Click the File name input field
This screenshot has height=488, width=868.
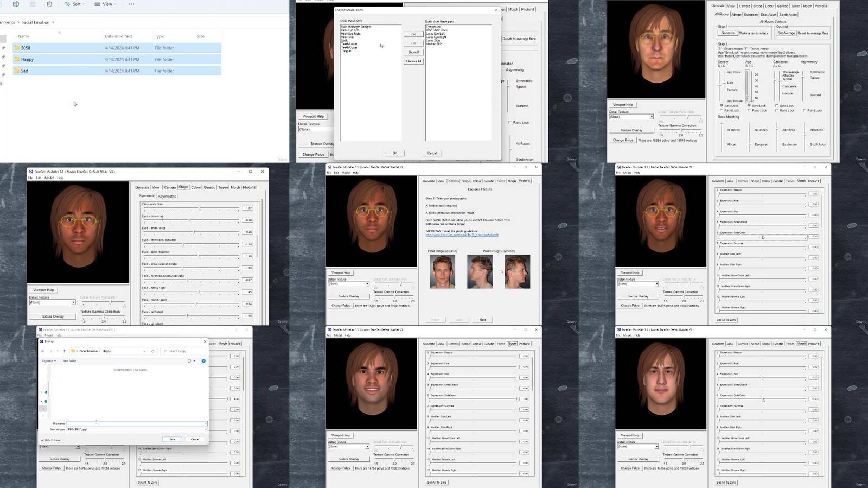tap(136, 423)
